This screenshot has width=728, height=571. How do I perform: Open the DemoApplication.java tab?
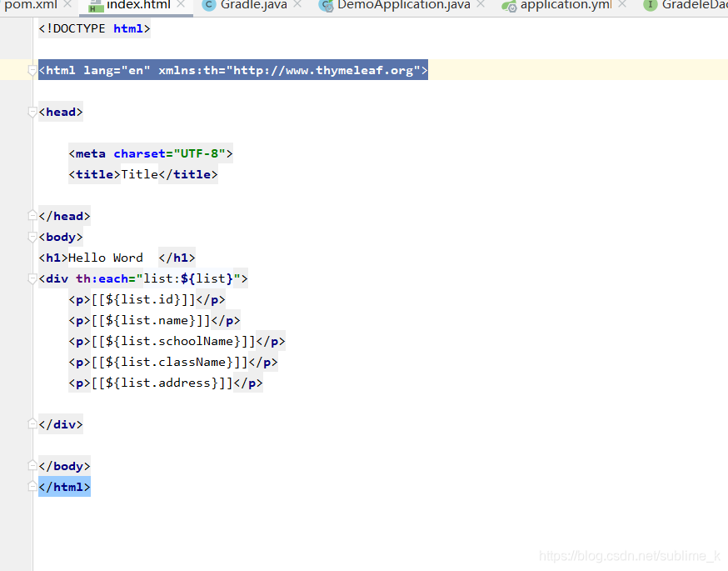(403, 5)
